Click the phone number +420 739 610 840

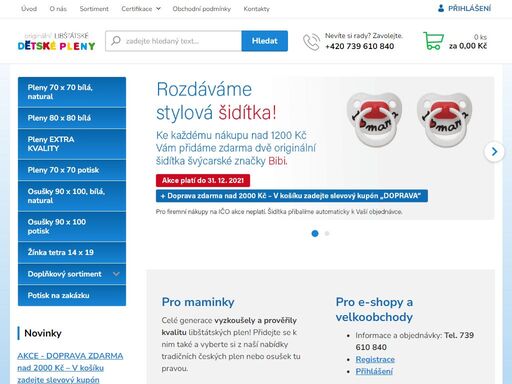[360, 46]
